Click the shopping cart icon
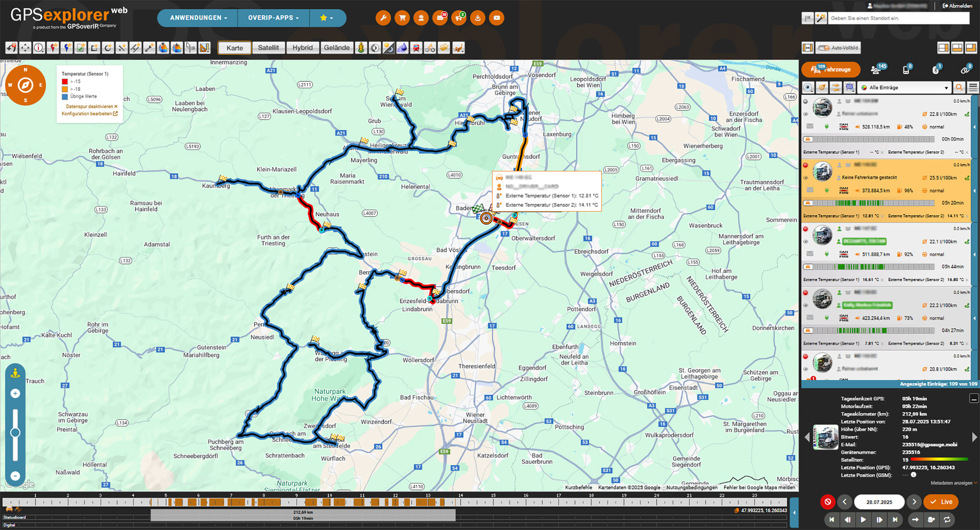 click(x=402, y=18)
